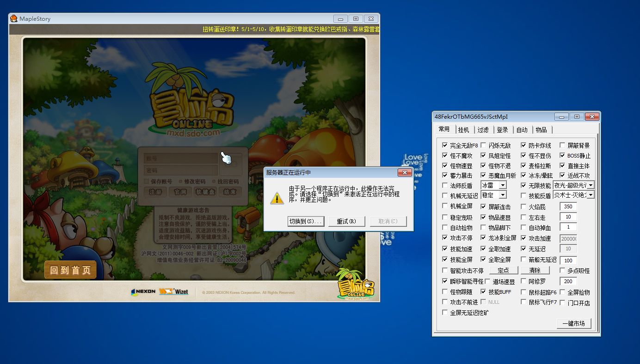Switch to the 自动 tab

click(522, 130)
